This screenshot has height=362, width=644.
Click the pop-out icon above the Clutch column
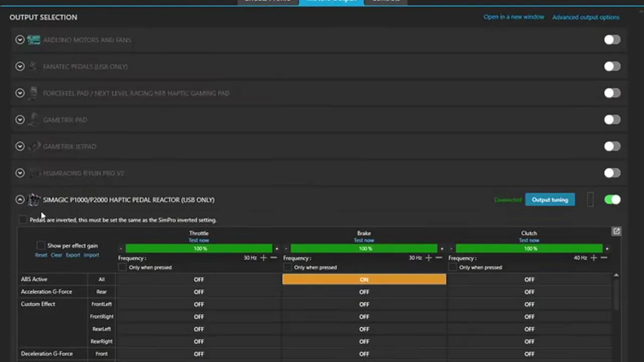616,231
